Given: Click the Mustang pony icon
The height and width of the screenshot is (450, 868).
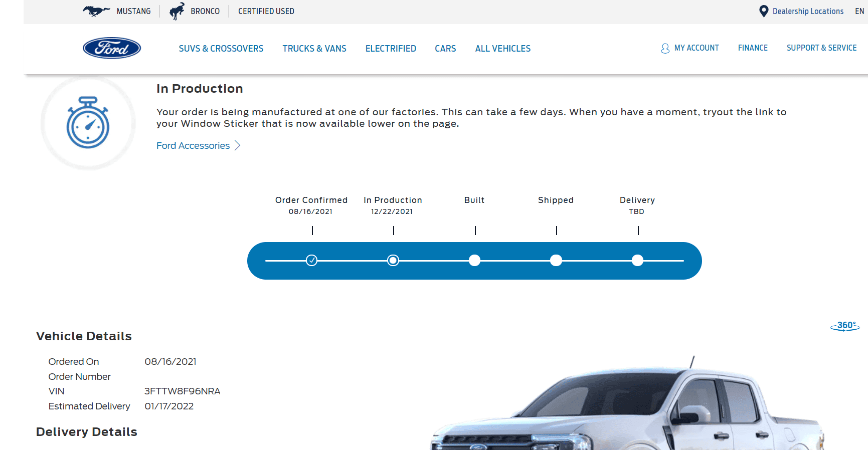Looking at the screenshot, I should click(x=96, y=11).
